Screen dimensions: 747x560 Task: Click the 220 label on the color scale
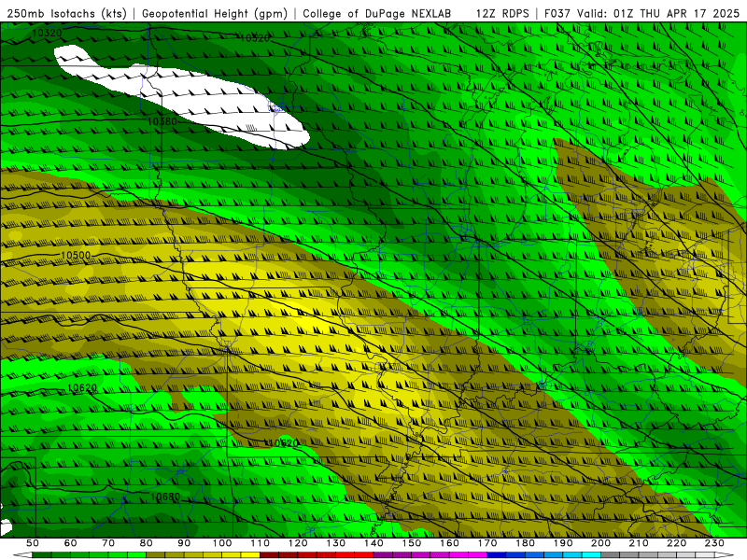(677, 543)
